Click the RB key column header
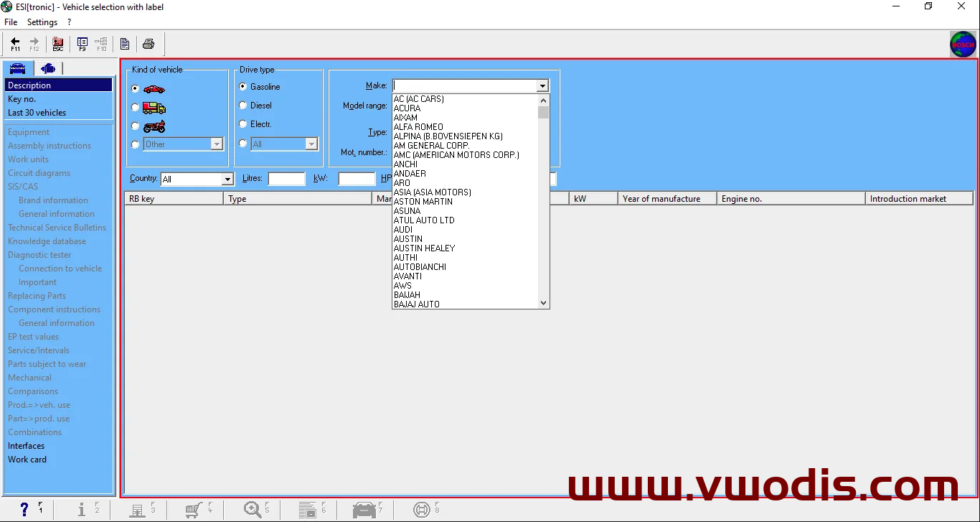The height and width of the screenshot is (522, 980). [x=174, y=199]
